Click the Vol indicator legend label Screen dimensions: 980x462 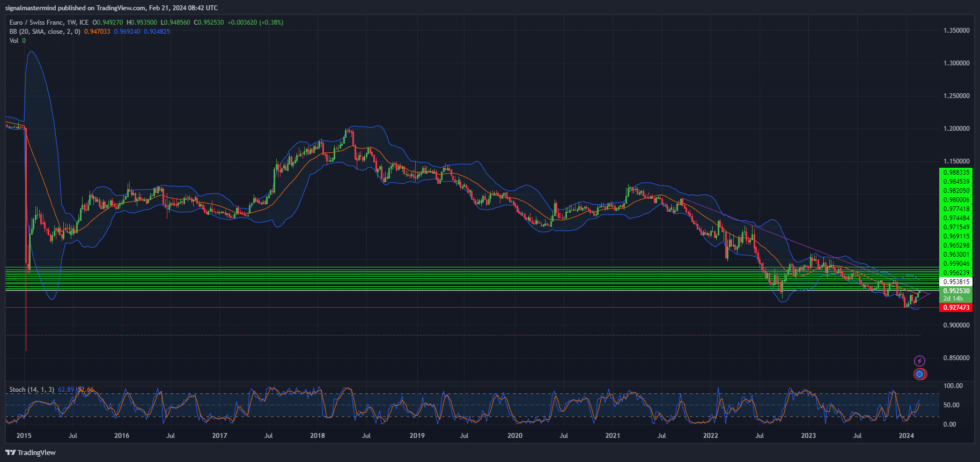[x=14, y=41]
